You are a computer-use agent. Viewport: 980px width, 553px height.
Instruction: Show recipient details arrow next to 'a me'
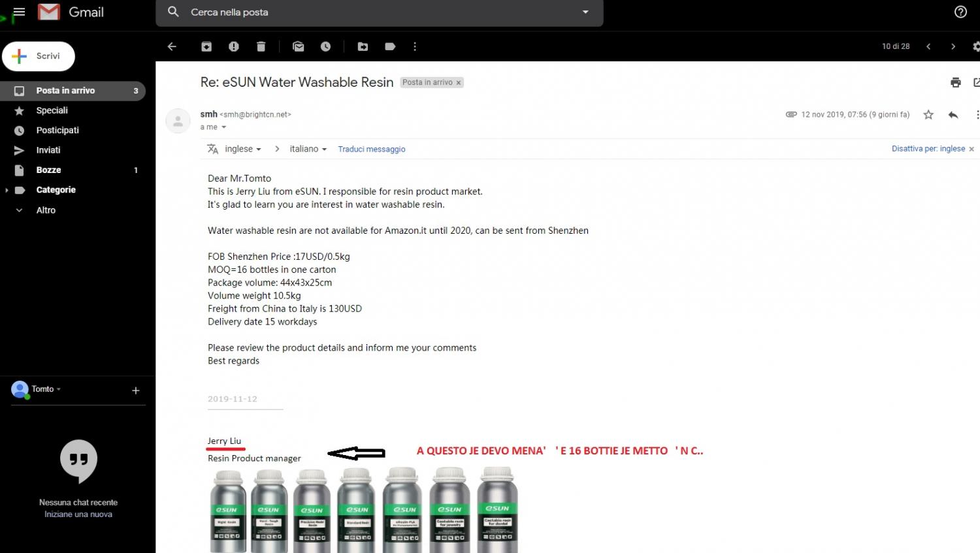coord(223,127)
